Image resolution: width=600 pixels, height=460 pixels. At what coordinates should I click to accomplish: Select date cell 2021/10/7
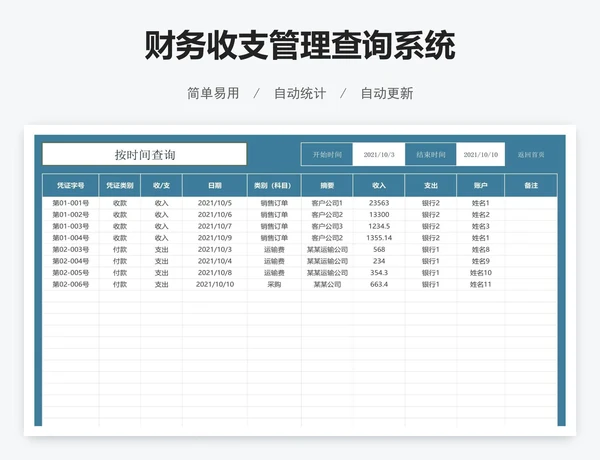coord(215,226)
